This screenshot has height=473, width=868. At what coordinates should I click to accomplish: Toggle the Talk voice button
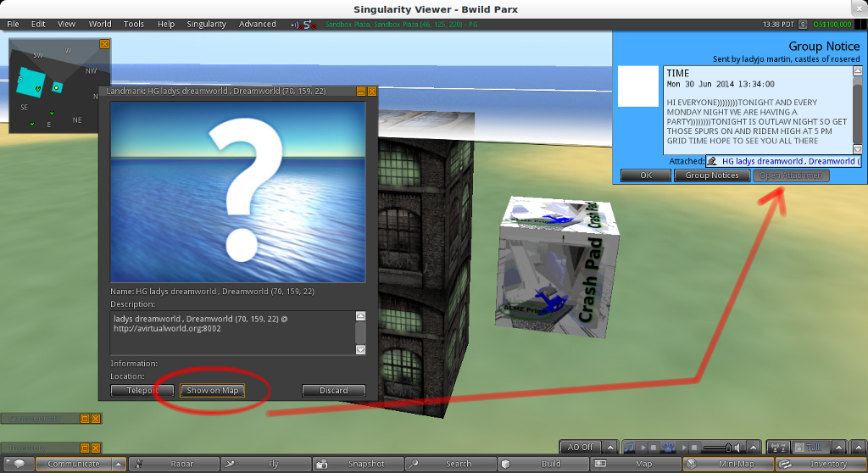[x=811, y=447]
